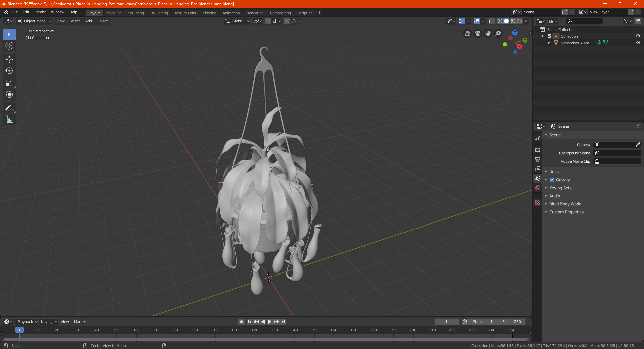The width and height of the screenshot is (644, 349).
Task: Toggle proportional editing
Action: (x=287, y=21)
